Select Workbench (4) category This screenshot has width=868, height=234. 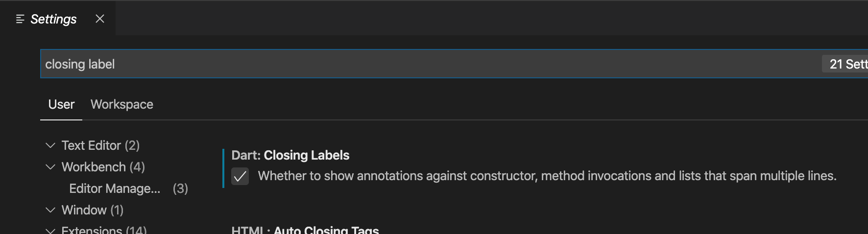pos(103,167)
